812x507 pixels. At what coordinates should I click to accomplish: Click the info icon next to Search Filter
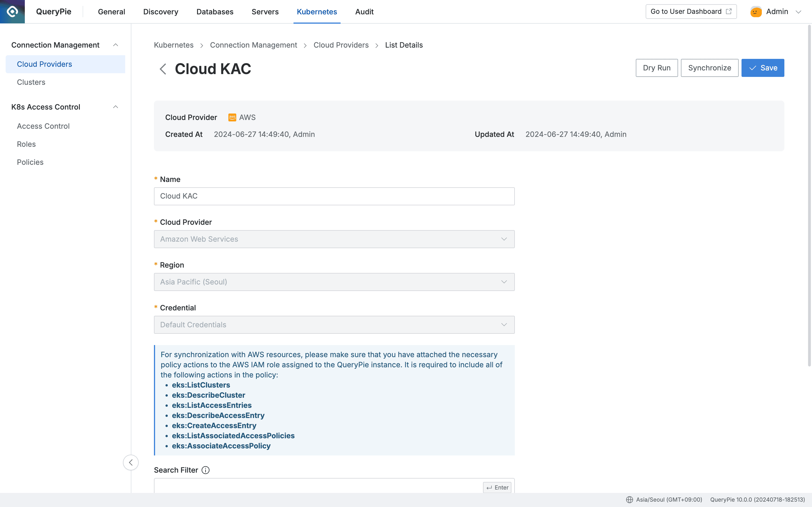tap(205, 470)
